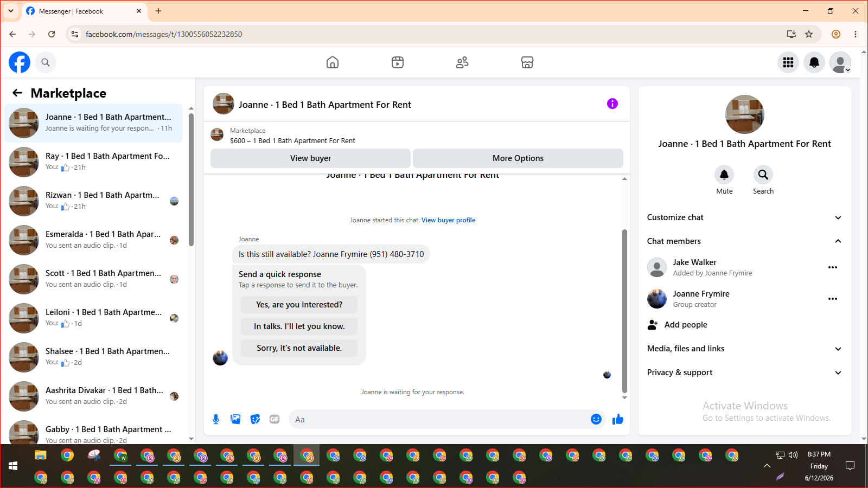Open the account profile avatar menu
The width and height of the screenshot is (868, 488).
(840, 62)
